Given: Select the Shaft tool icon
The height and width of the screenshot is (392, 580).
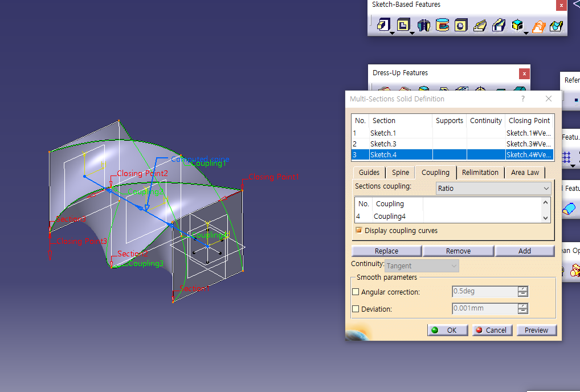Looking at the screenshot, I should pos(423,24).
